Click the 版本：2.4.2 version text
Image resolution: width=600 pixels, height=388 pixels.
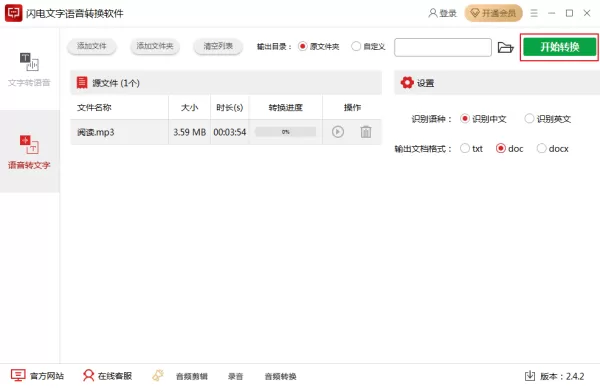(x=562, y=377)
